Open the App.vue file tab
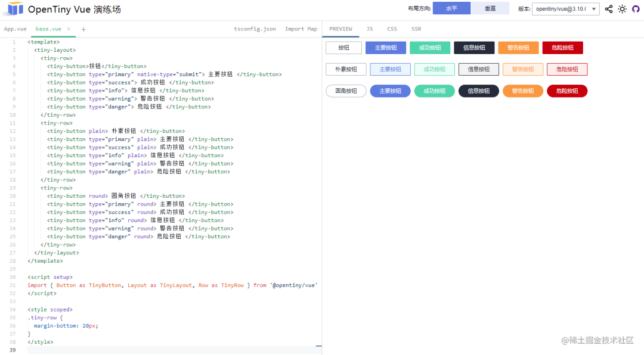This screenshot has width=644, height=355. coord(15,29)
